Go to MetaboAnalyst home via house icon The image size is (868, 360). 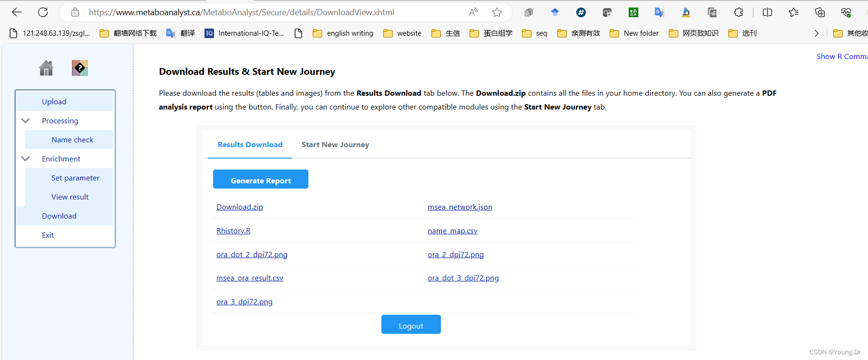pos(46,68)
